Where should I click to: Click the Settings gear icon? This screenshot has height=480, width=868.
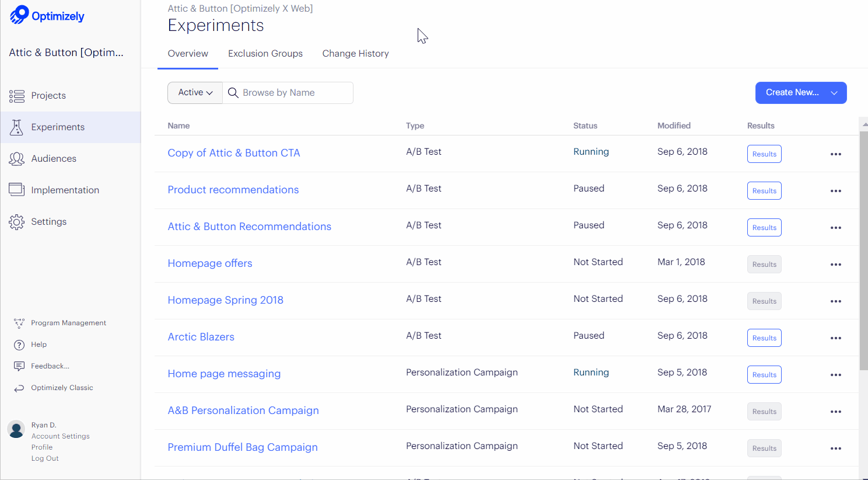pyautogui.click(x=17, y=222)
